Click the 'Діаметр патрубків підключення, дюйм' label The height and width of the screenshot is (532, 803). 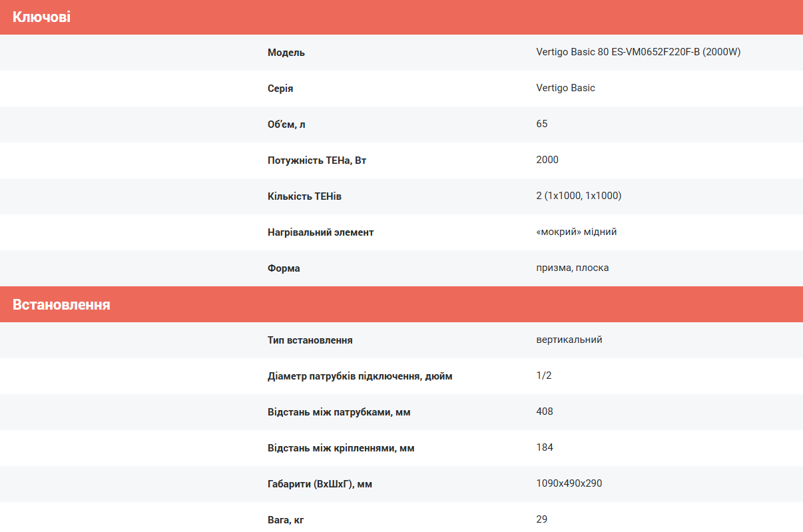pos(360,376)
